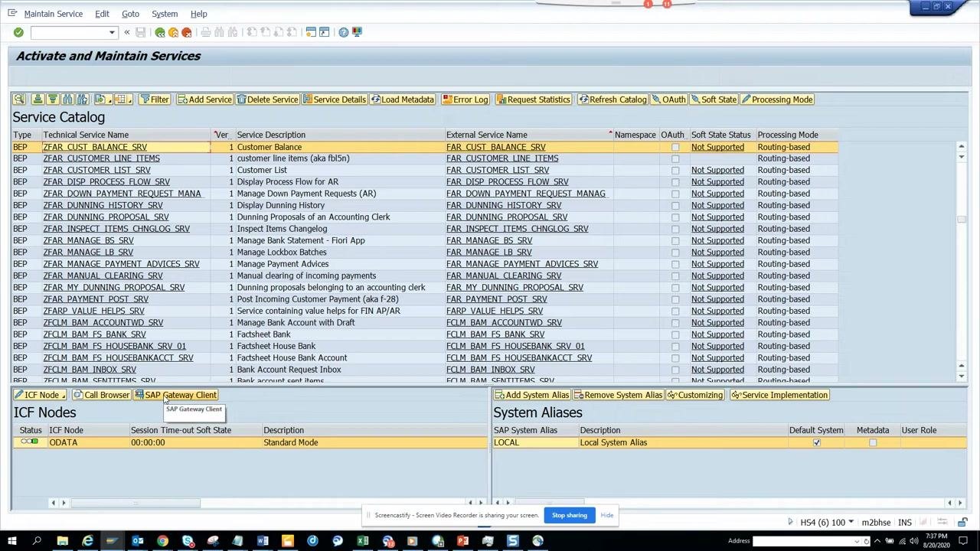Screen dimensions: 980x551
Task: Click the Add Service button
Action: point(204,99)
